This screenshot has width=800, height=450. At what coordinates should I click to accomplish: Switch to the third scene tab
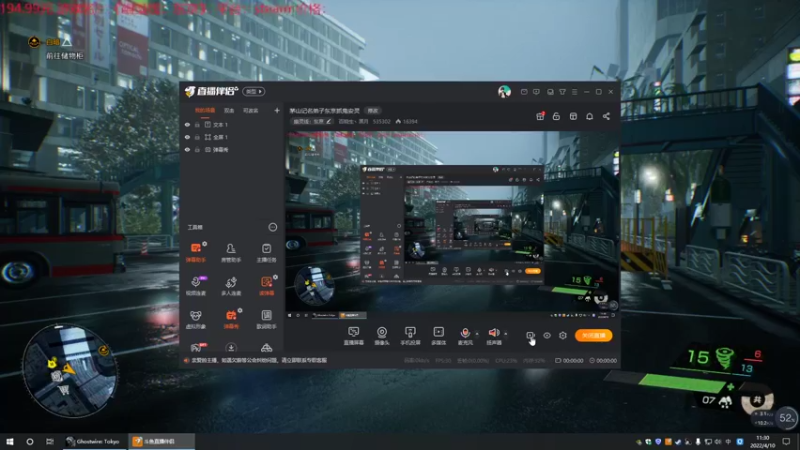coord(250,110)
